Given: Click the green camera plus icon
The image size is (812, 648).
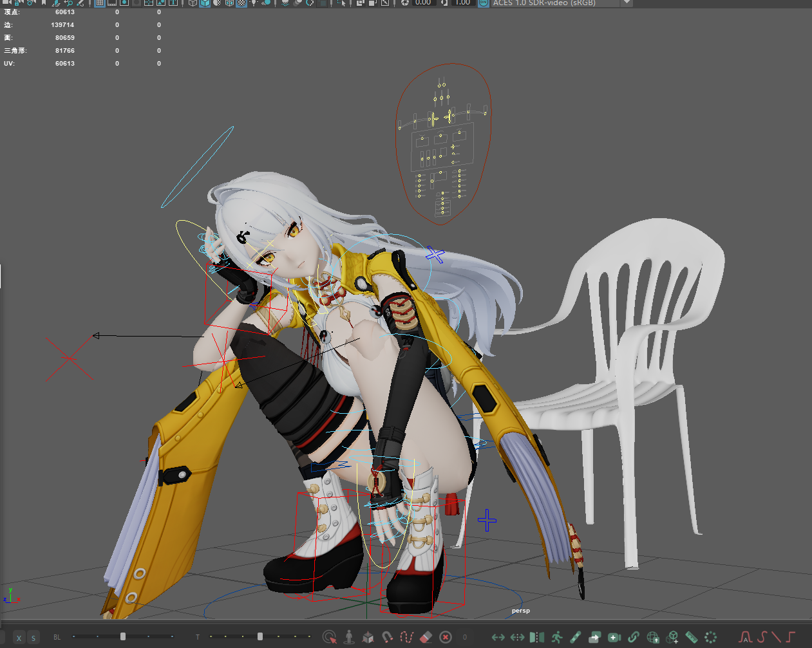Looking at the screenshot, I should [x=614, y=637].
